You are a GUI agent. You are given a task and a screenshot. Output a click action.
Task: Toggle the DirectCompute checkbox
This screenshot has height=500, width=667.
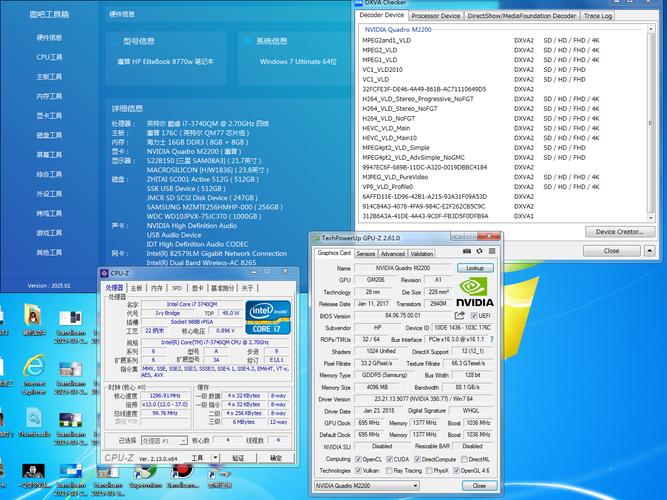click(417, 459)
